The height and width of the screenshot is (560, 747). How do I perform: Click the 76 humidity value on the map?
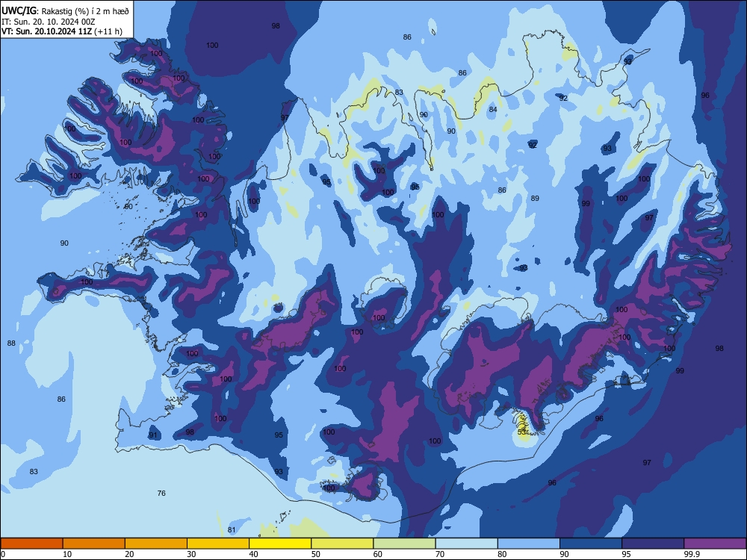(x=161, y=493)
